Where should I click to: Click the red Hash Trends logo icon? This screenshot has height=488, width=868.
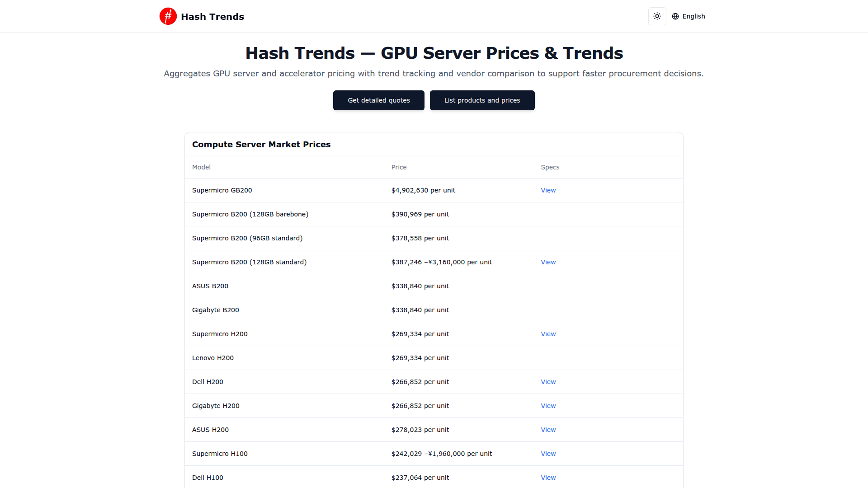click(168, 16)
